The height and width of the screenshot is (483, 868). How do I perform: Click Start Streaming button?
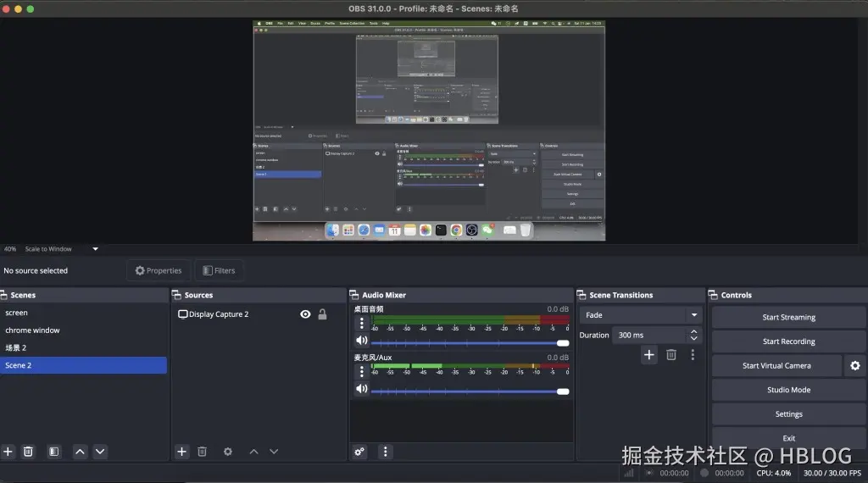click(x=788, y=317)
